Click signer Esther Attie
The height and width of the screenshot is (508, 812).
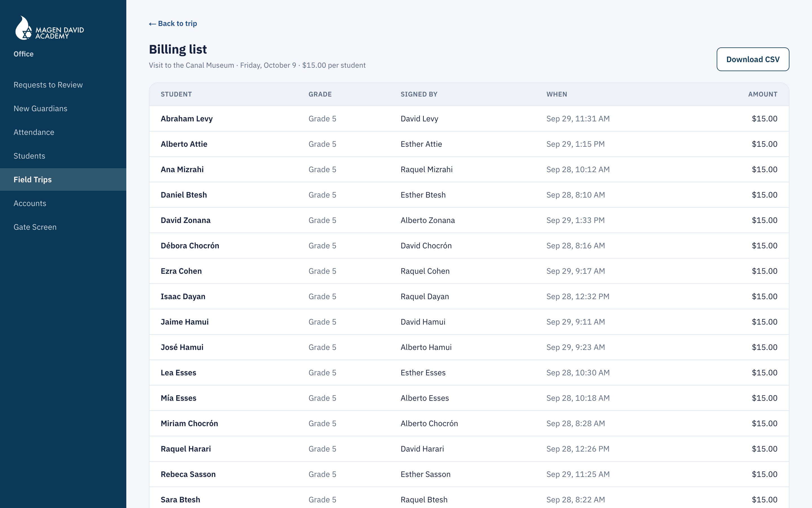click(x=421, y=144)
